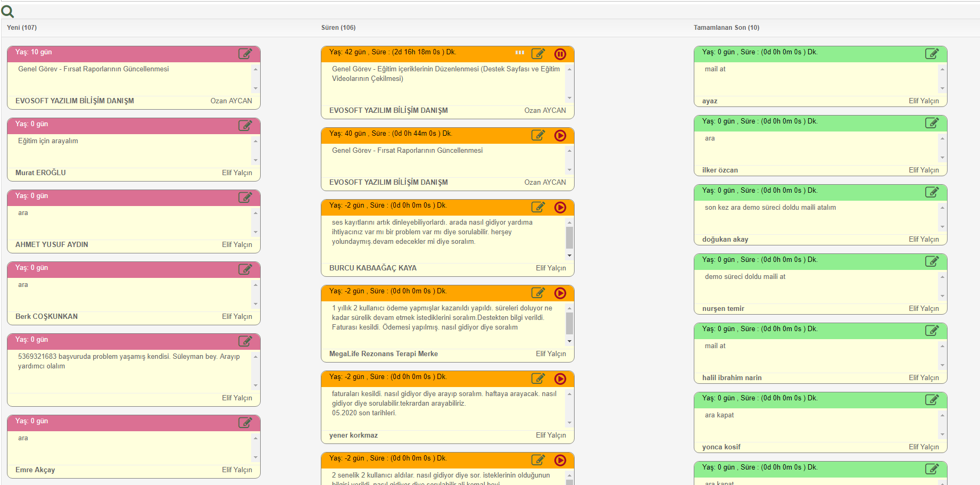This screenshot has width=980, height=485.
Task: Open edit icon on doğukan akay card
Action: click(932, 192)
